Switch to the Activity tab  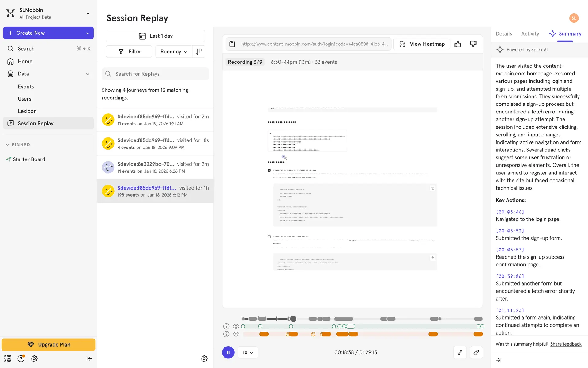(530, 34)
